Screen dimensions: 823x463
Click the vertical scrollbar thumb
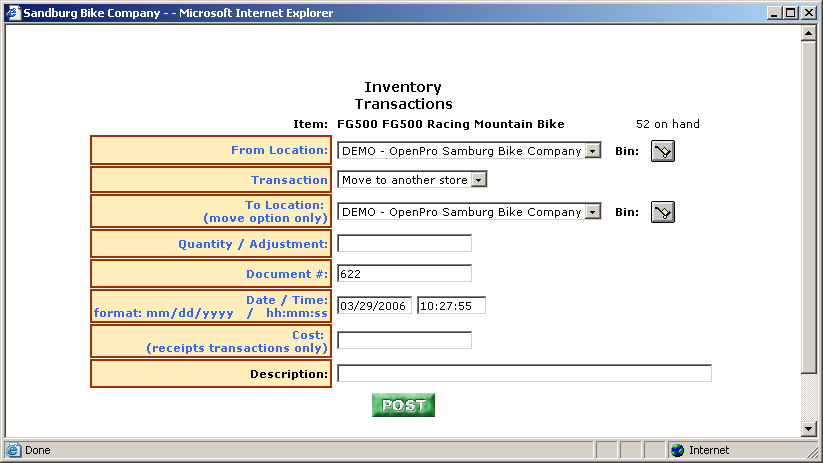[810, 205]
